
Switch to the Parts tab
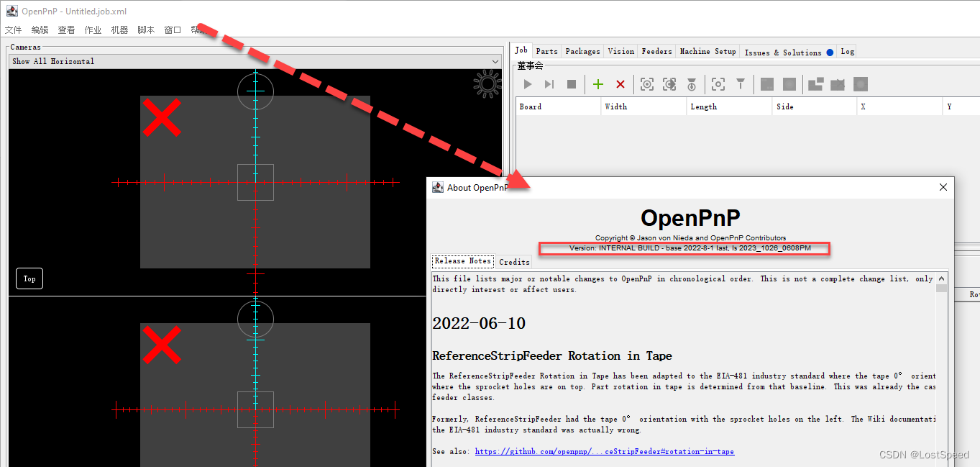click(x=547, y=51)
